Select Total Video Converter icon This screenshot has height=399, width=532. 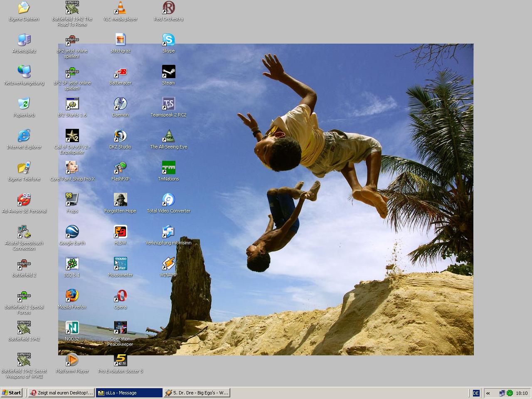coord(169,199)
